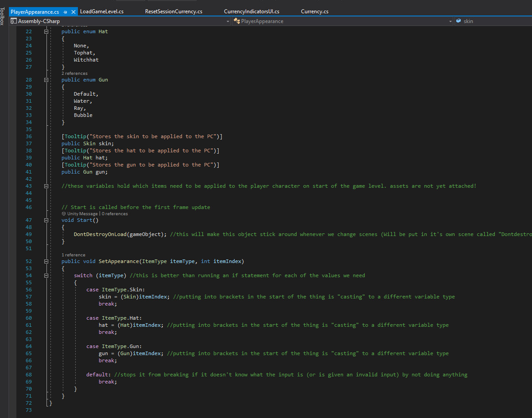The width and height of the screenshot is (532, 418).
Task: Show the 0 references for Start
Action: (115, 214)
